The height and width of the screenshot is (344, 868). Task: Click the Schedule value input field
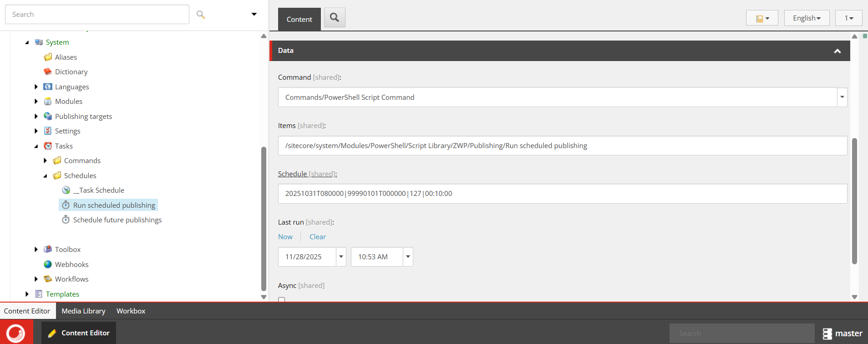pyautogui.click(x=563, y=194)
